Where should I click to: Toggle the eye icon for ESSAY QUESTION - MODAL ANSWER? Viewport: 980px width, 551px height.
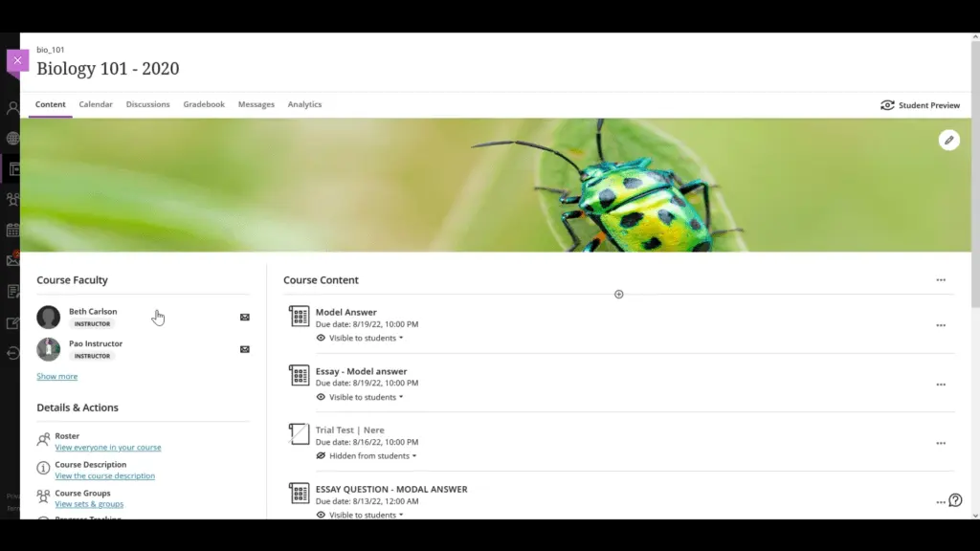[321, 515]
